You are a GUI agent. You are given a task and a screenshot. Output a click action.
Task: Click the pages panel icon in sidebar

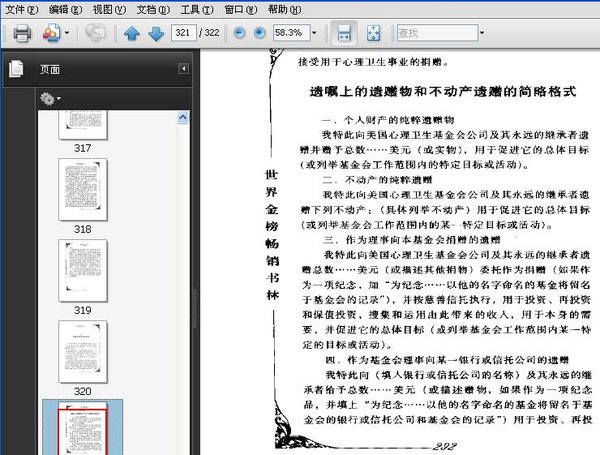(16, 69)
